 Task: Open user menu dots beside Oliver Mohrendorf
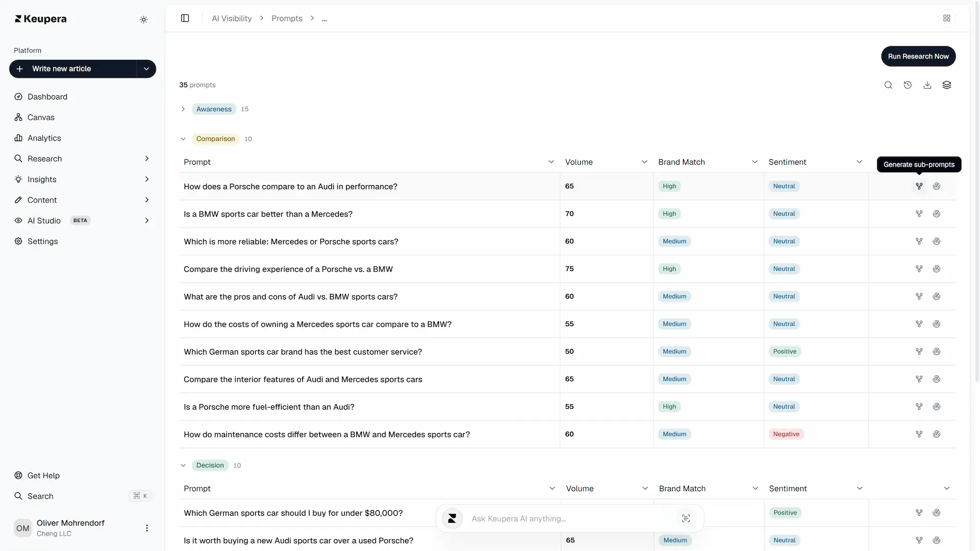tap(147, 528)
